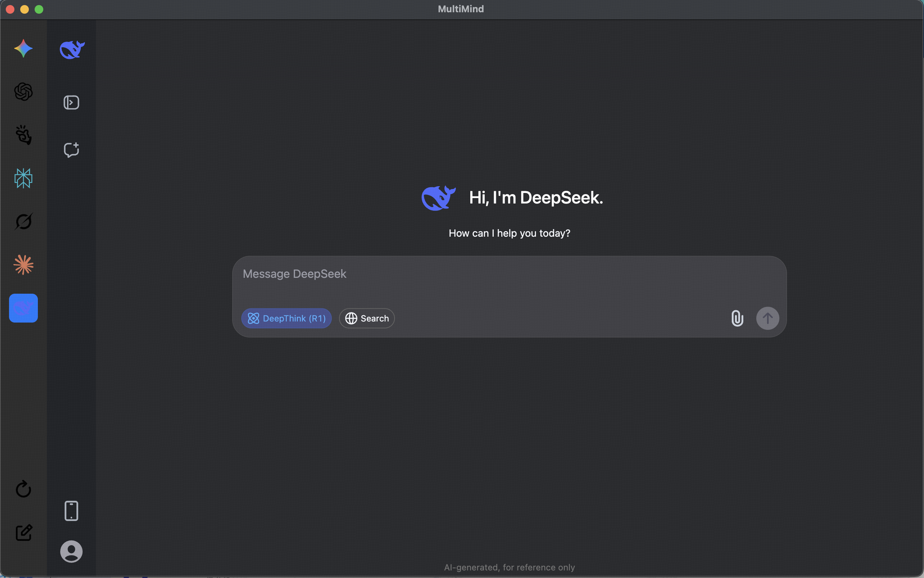Toggle the web Search option

pos(367,319)
